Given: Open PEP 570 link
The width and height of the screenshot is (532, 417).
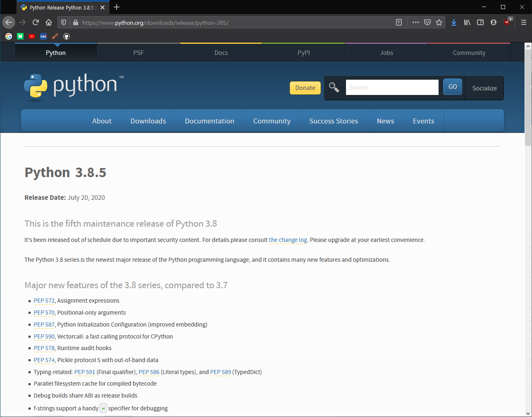Looking at the screenshot, I should pos(44,313).
